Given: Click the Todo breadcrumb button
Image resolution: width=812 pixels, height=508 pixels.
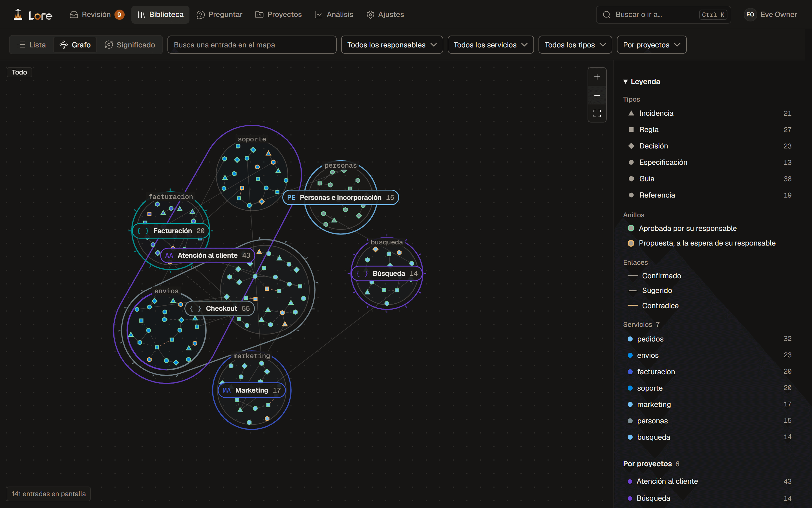Looking at the screenshot, I should (x=19, y=72).
